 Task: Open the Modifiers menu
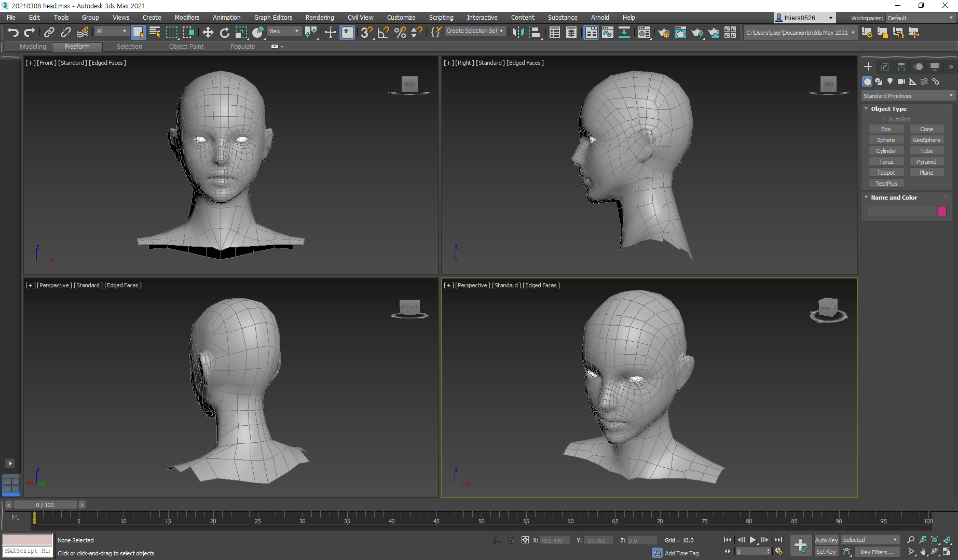click(x=187, y=18)
